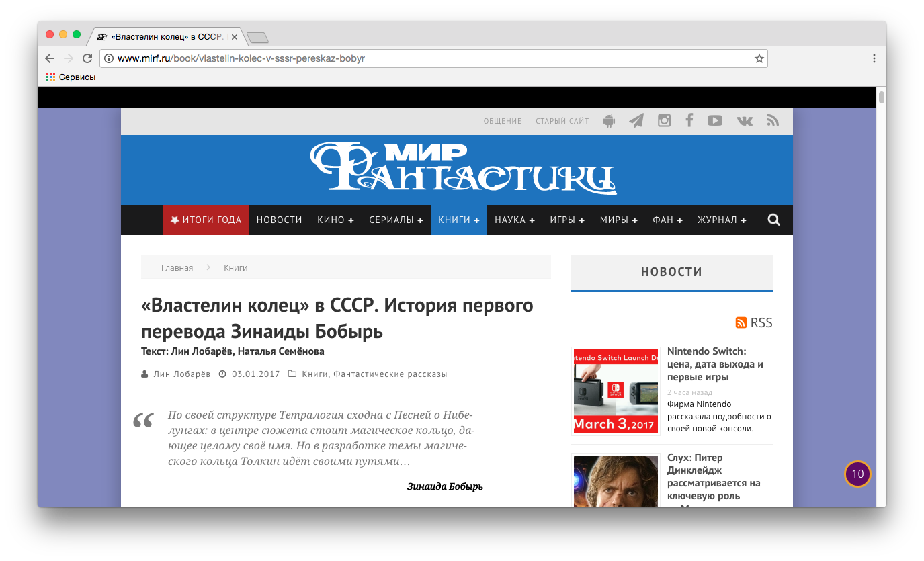924x561 pixels.
Task: Bookmark this page with star icon
Action: point(759,58)
